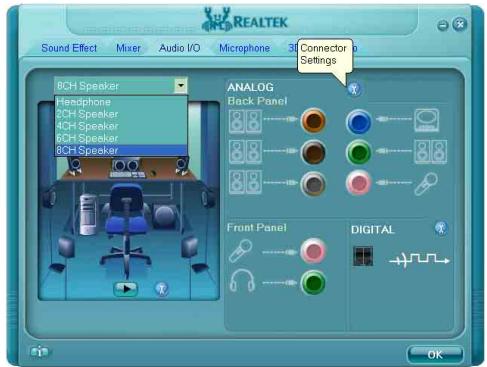Screen dimensions: 487x367
Task: Open the Microphone tab
Action: pyautogui.click(x=244, y=48)
